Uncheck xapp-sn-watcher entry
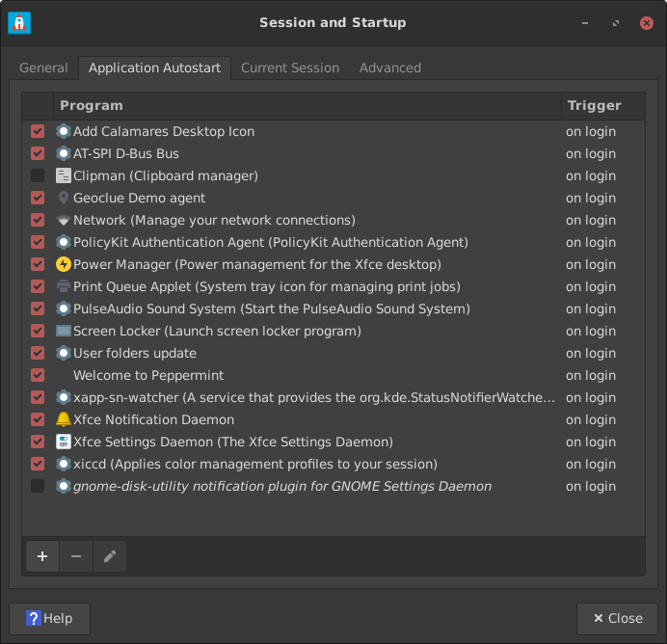The image size is (667, 644). [x=38, y=397]
